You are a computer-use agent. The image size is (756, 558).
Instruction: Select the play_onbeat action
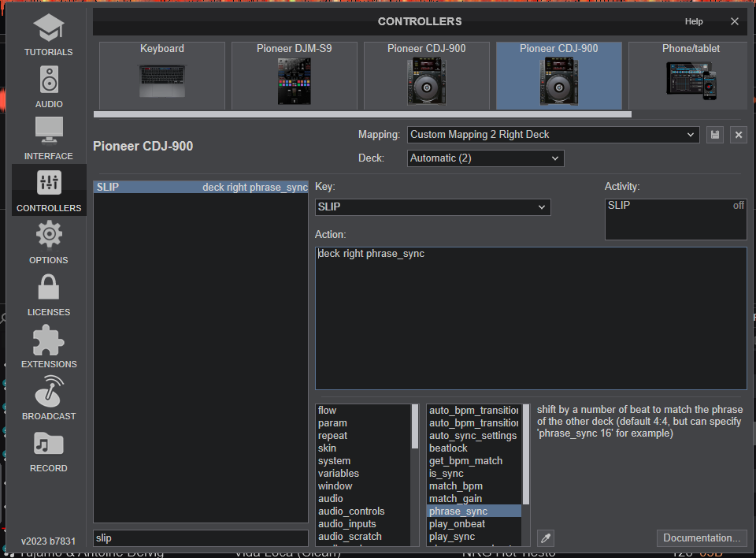pos(474,524)
